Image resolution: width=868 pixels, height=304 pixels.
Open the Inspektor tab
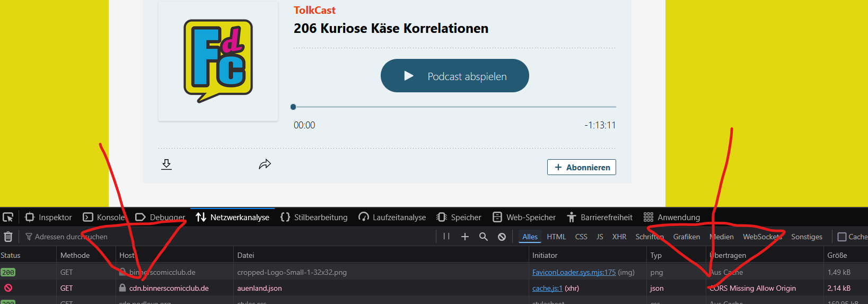(48, 217)
